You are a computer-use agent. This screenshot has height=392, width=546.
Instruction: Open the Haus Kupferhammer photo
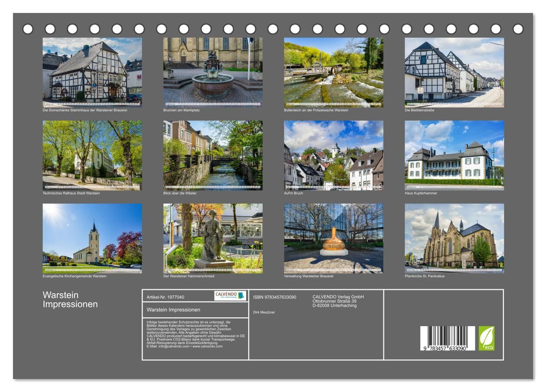454,155
